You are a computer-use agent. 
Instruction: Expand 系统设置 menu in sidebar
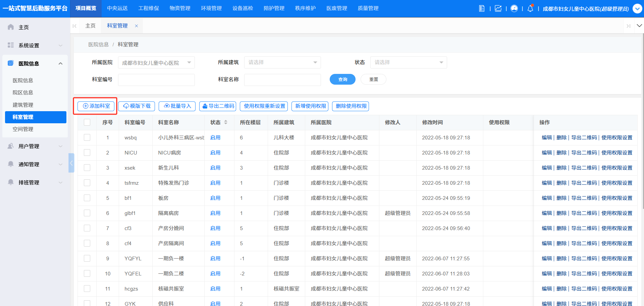point(60,45)
